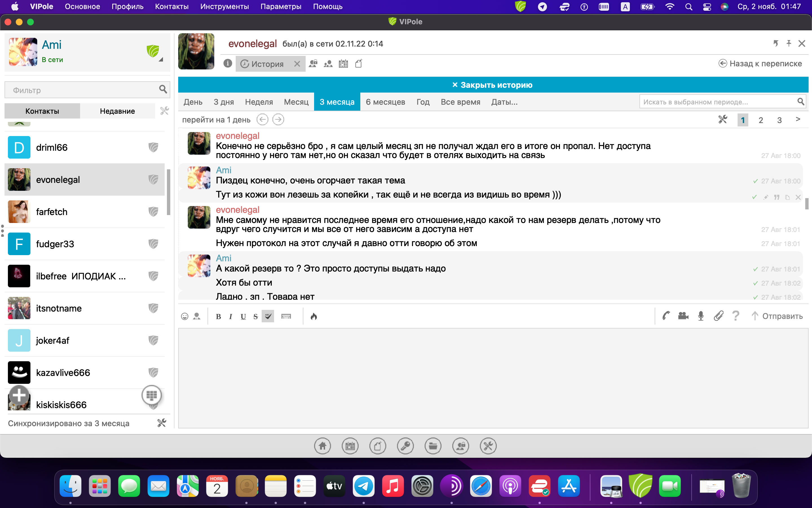Image resolution: width=812 pixels, height=508 pixels.
Task: Select the Месяц history period tab
Action: (296, 102)
